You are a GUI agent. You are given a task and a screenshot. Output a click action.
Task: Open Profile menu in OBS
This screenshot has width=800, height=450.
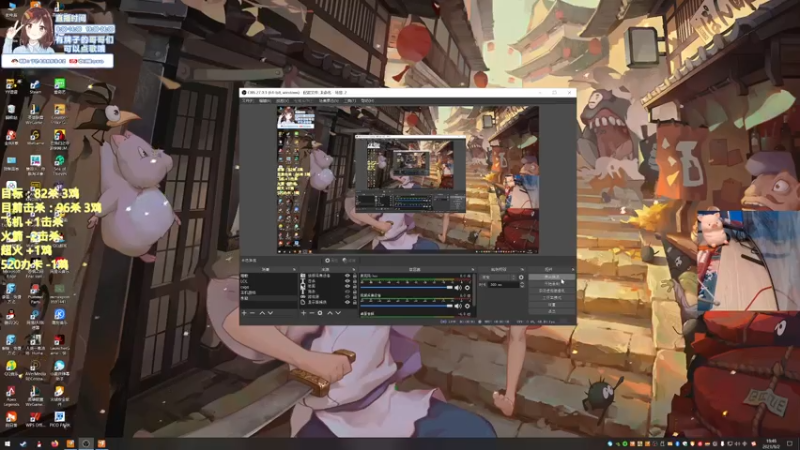[303, 101]
